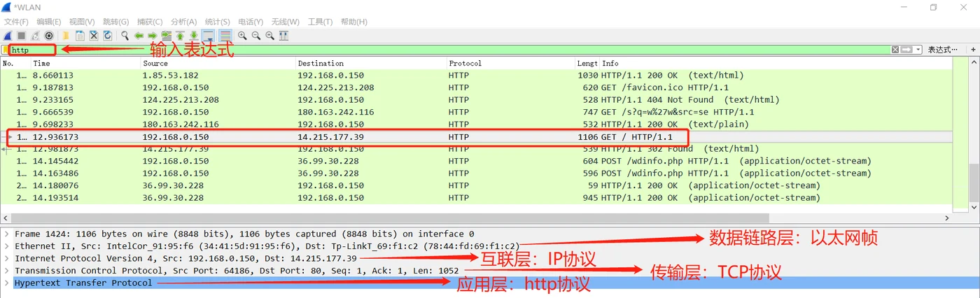Select the 404 Not Found packet row
The height and width of the screenshot is (298, 980).
tap(476, 99)
